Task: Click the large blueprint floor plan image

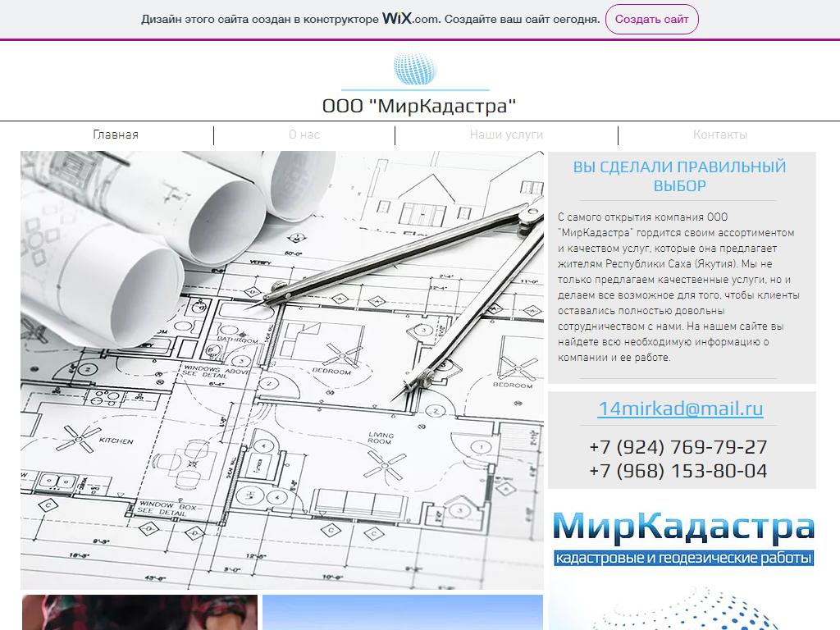Action: coord(281,369)
